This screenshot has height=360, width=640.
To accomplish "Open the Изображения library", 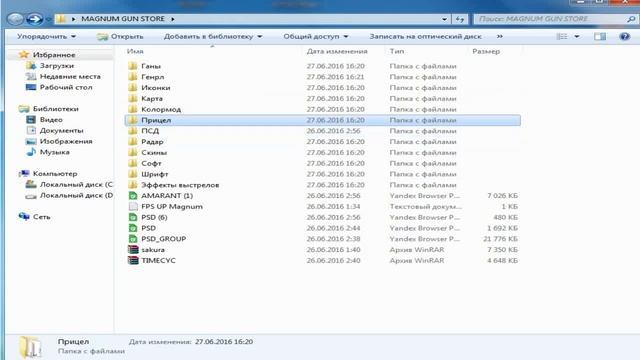I will point(66,141).
